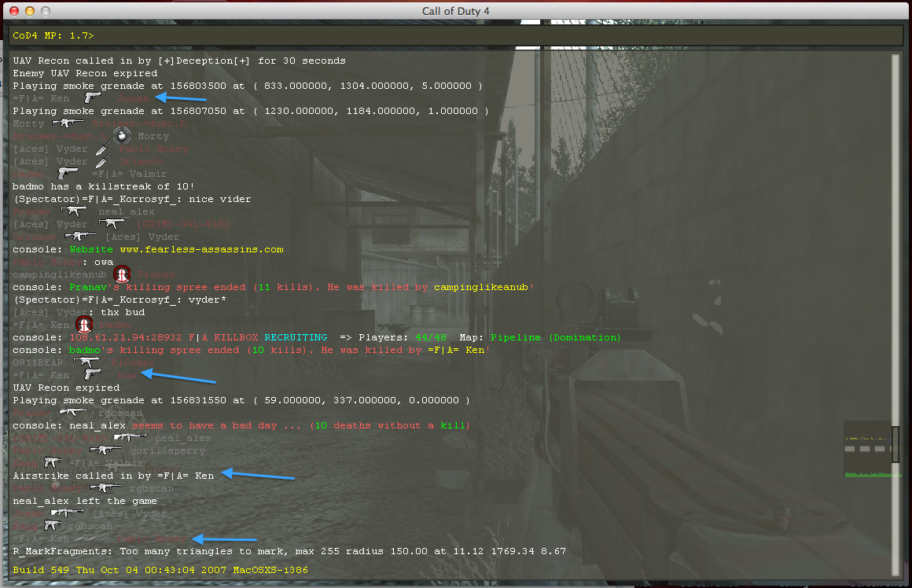The width and height of the screenshot is (912, 588).
Task: Click the machine gun icon after [GRIM]-G4L-WARD
Action: point(130,437)
